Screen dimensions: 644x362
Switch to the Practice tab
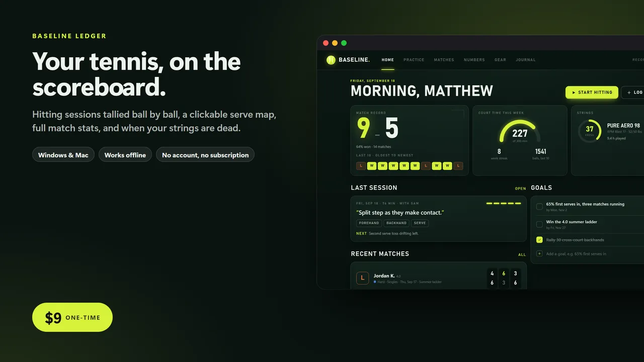(x=414, y=60)
